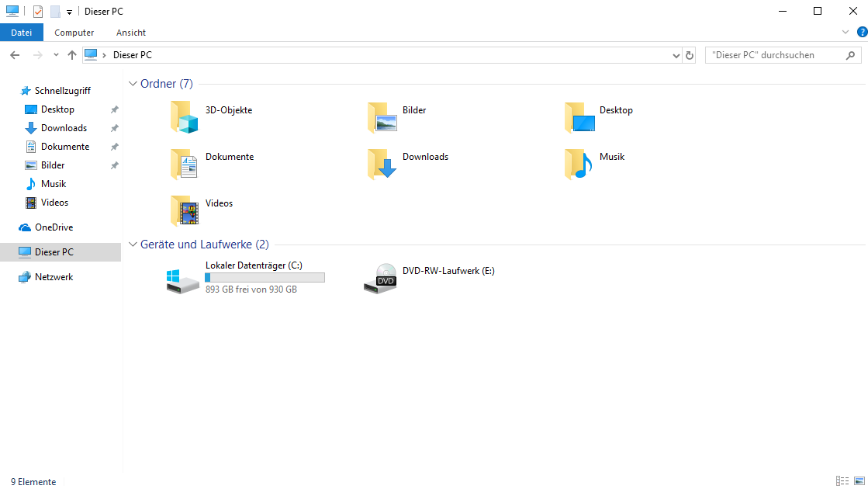Switch to details view in status bar
The image size is (868, 489).
[842, 481]
